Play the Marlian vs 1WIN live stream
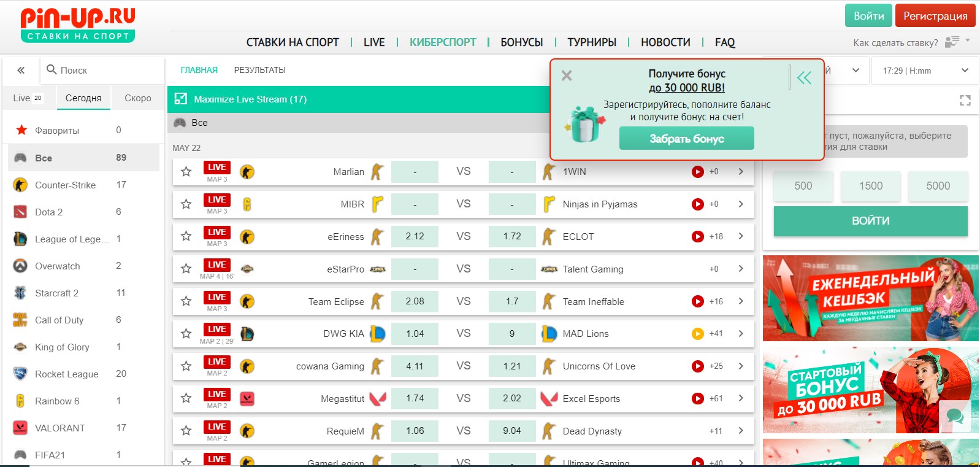The width and height of the screenshot is (980, 467). [x=698, y=172]
